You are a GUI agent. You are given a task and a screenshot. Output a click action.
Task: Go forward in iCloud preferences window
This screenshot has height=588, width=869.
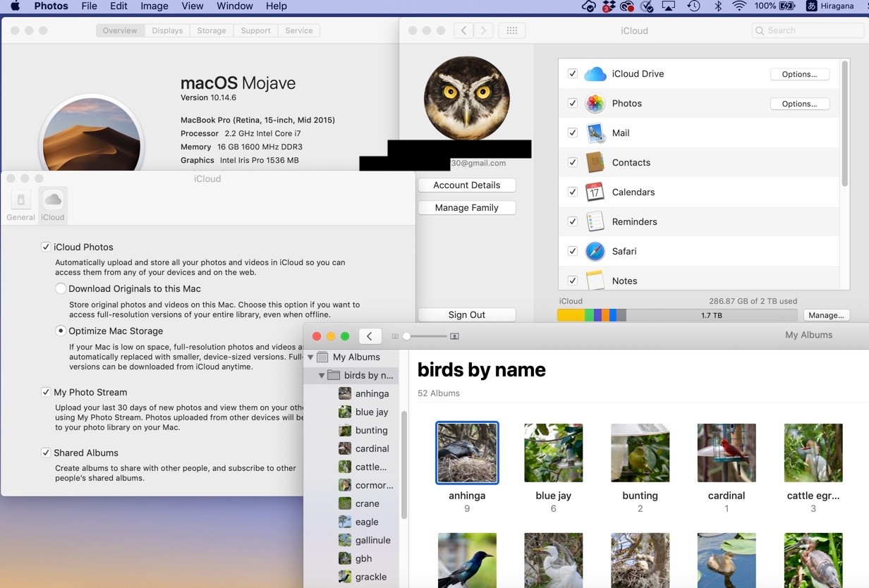(483, 30)
